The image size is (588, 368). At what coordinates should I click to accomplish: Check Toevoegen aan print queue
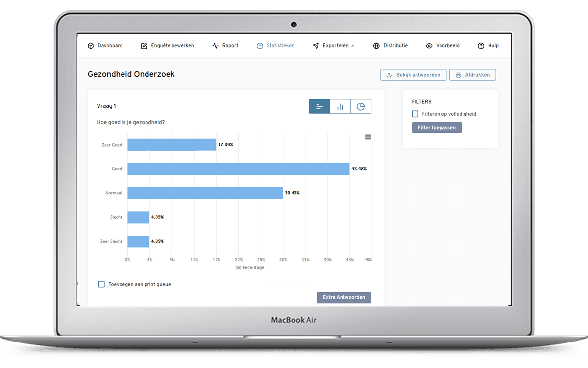click(101, 284)
